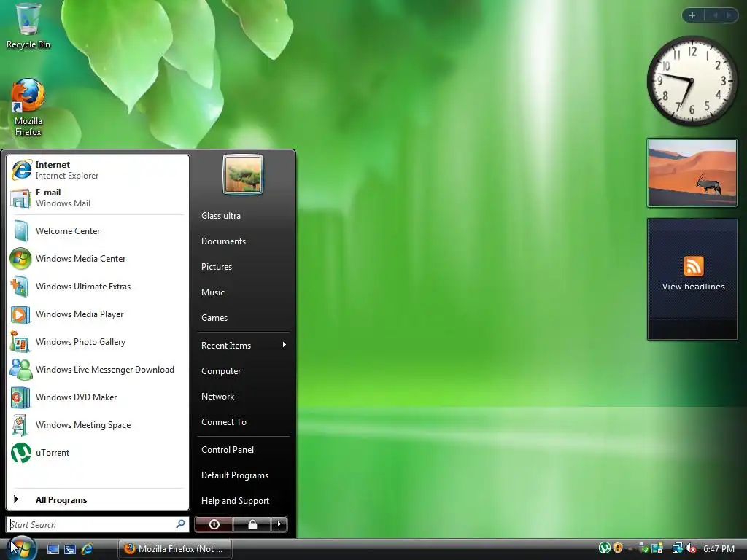
Task: Open Internet Explorer from pinned Start menu
Action: [x=97, y=170]
